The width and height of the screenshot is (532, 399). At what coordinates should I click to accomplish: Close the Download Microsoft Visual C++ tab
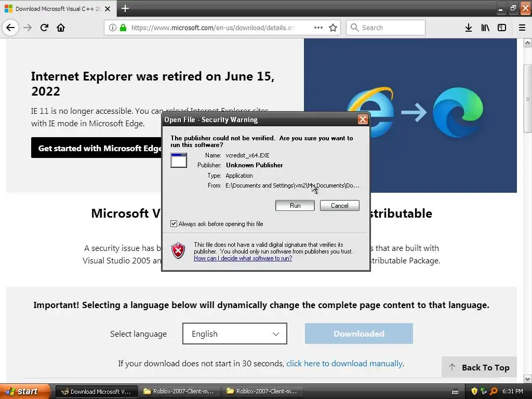click(108, 9)
